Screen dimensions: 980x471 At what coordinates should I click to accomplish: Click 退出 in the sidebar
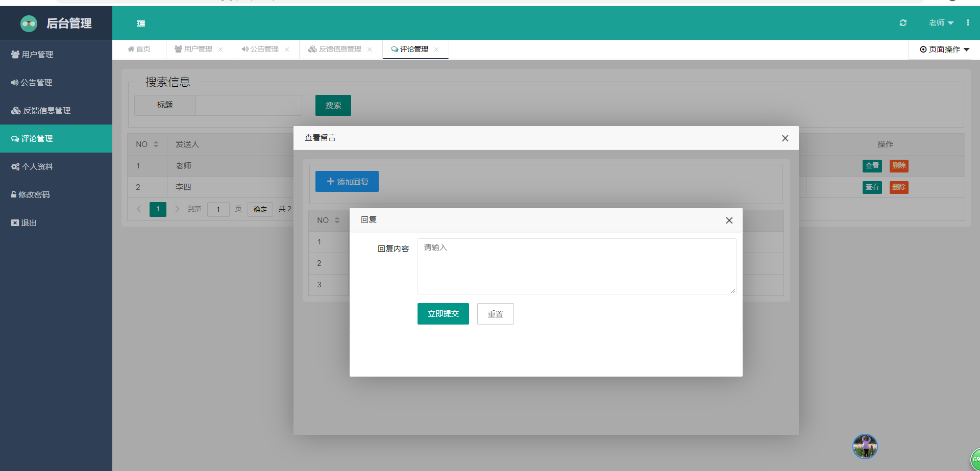(56, 222)
